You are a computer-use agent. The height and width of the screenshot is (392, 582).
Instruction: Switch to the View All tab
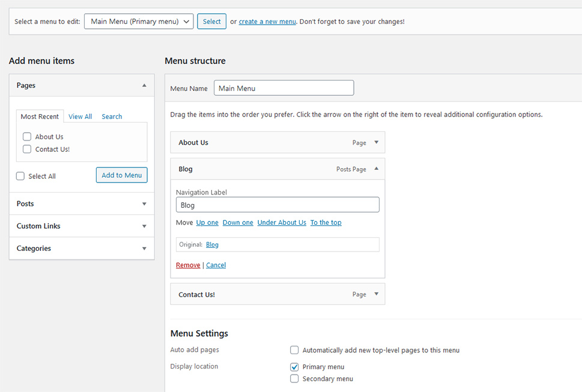pyautogui.click(x=80, y=116)
